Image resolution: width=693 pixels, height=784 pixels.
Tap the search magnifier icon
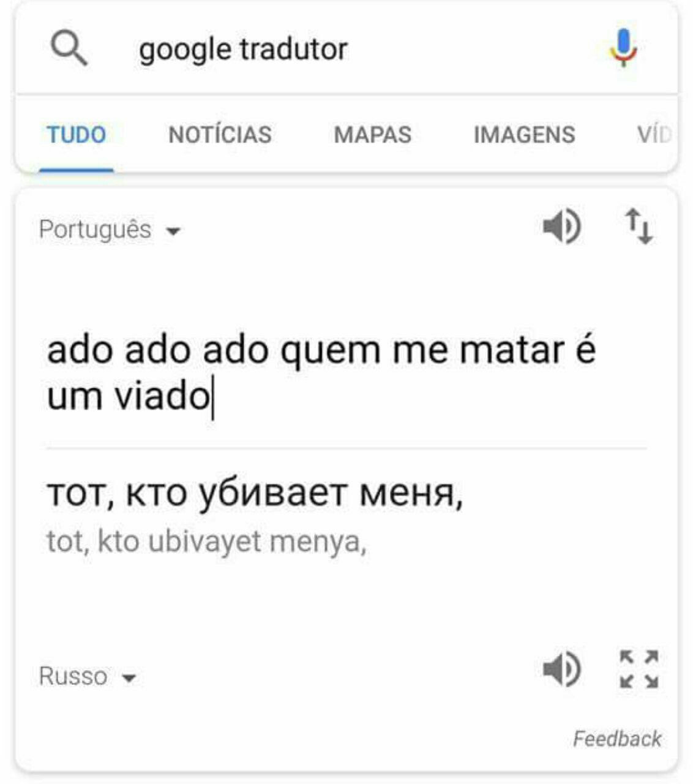click(x=69, y=49)
